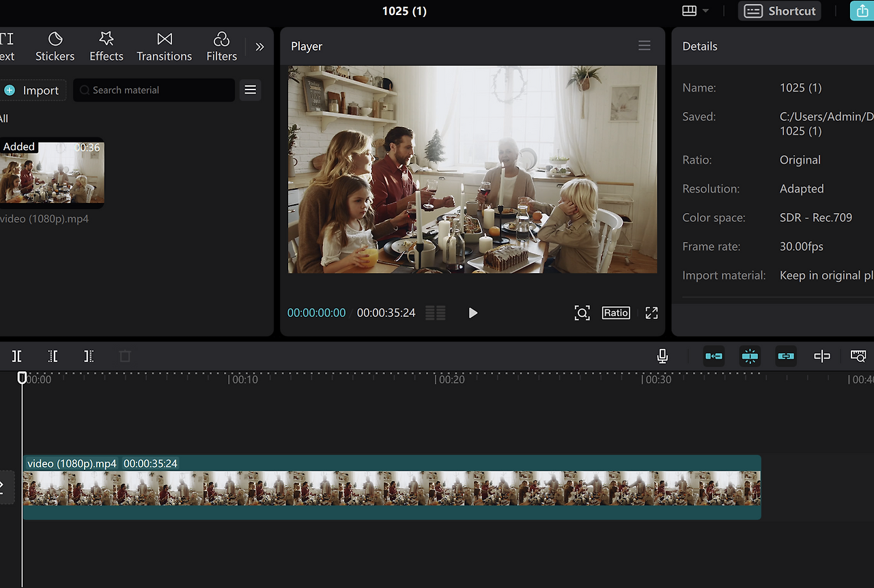874x588 pixels.
Task: Open the Shortcut keyboard list
Action: click(780, 11)
